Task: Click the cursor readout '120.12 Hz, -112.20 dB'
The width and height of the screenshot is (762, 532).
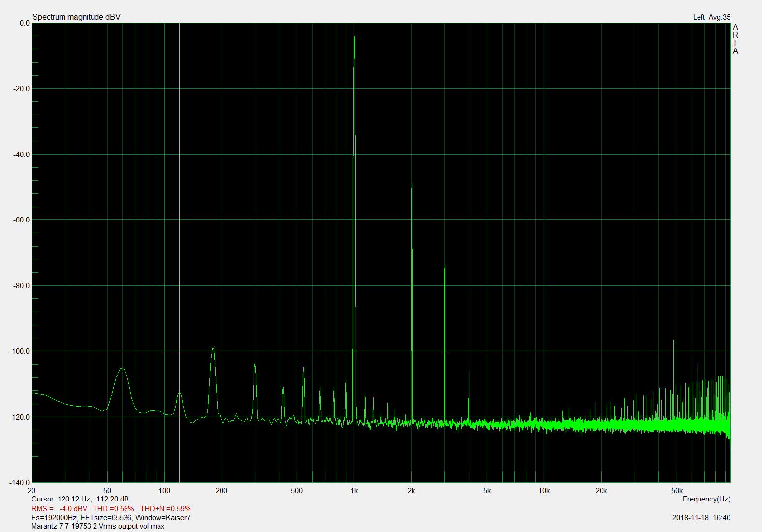Action: click(x=93, y=499)
